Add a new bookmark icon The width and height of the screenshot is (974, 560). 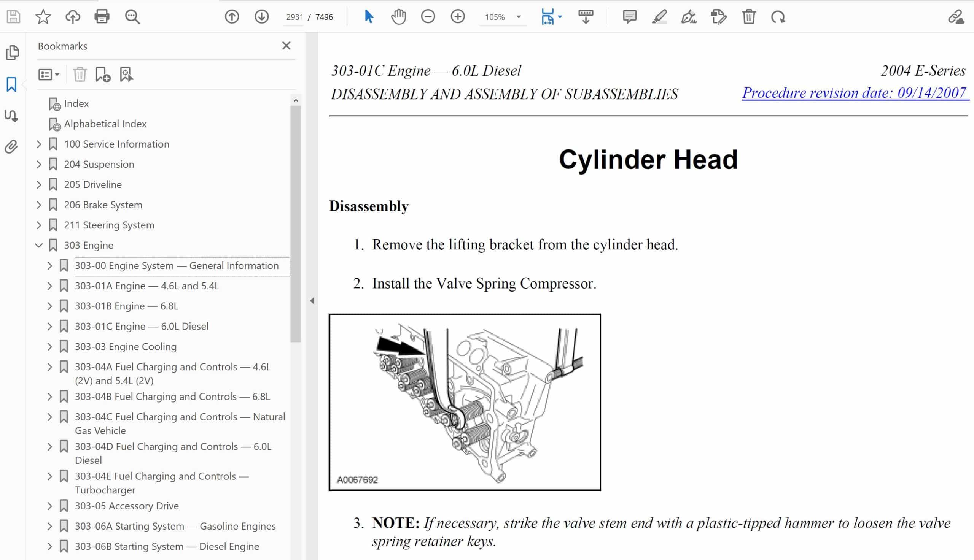coord(103,74)
